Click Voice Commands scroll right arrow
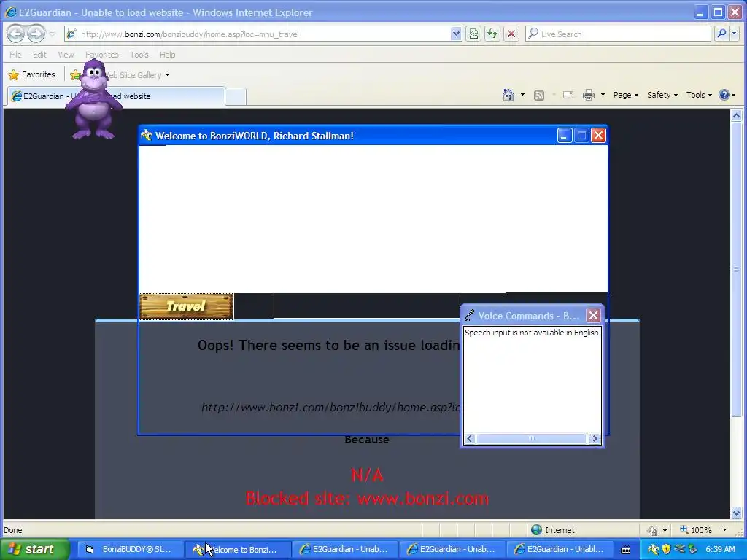 coord(595,438)
